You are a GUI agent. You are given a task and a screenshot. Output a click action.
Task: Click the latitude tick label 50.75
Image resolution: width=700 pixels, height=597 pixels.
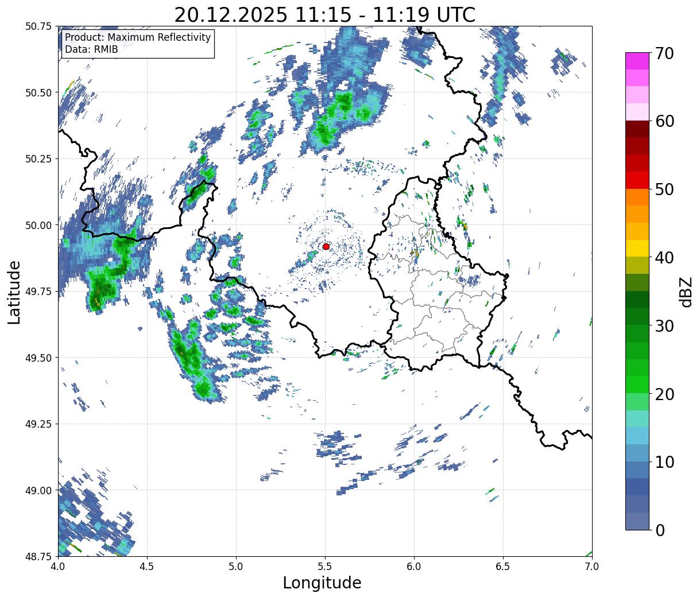(38, 26)
